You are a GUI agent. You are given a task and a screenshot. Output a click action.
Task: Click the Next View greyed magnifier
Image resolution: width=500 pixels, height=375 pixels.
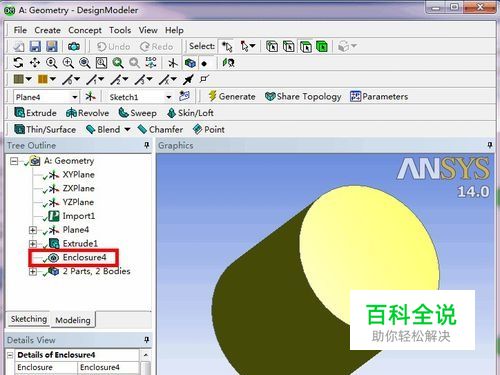pyautogui.click(x=134, y=63)
